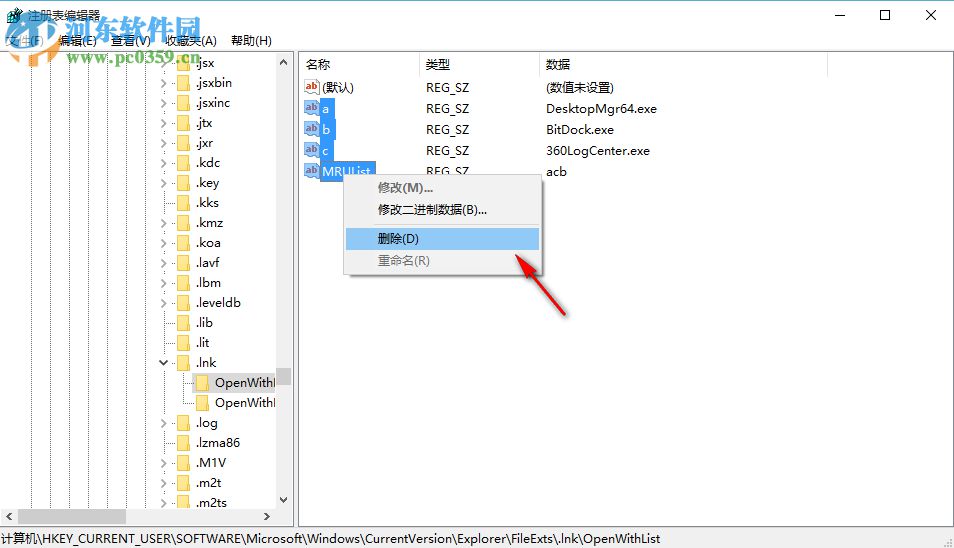Click the BitDock.exe data cell
954x548 pixels.
coord(580,130)
